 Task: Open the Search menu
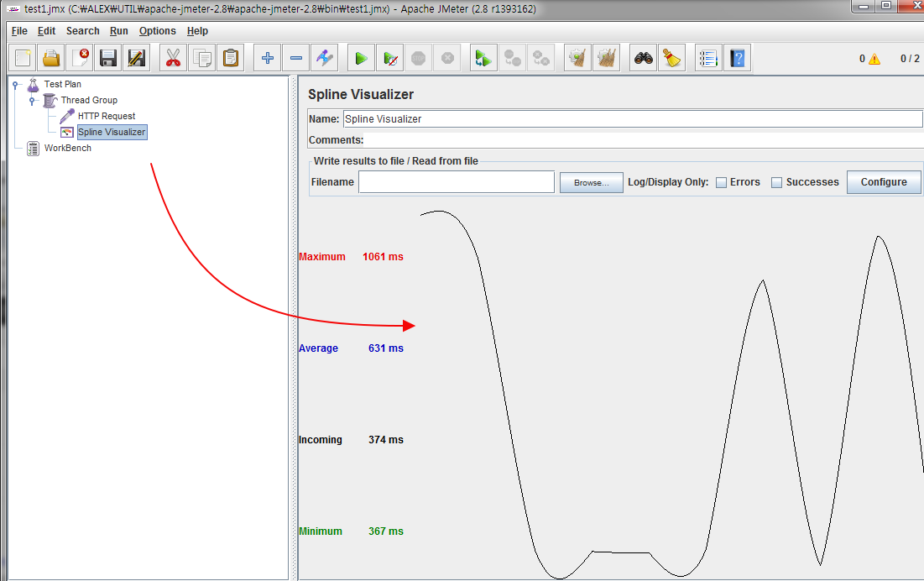[x=82, y=30]
